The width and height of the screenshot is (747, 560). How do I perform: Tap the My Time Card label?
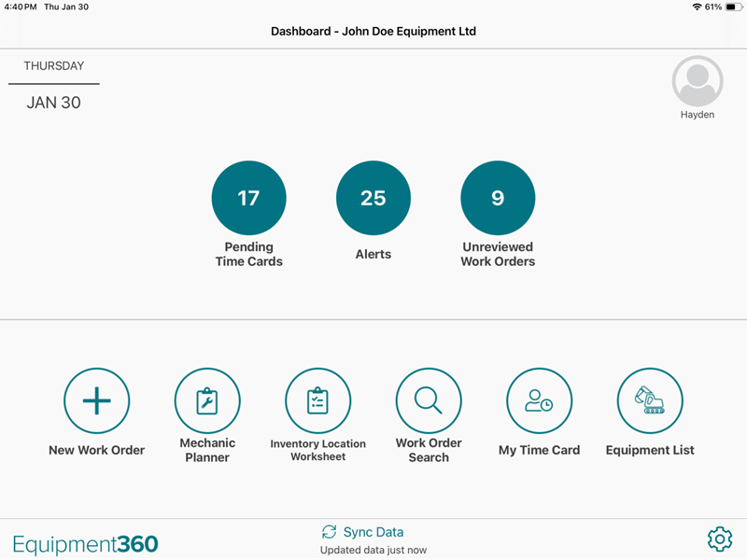[540, 450]
